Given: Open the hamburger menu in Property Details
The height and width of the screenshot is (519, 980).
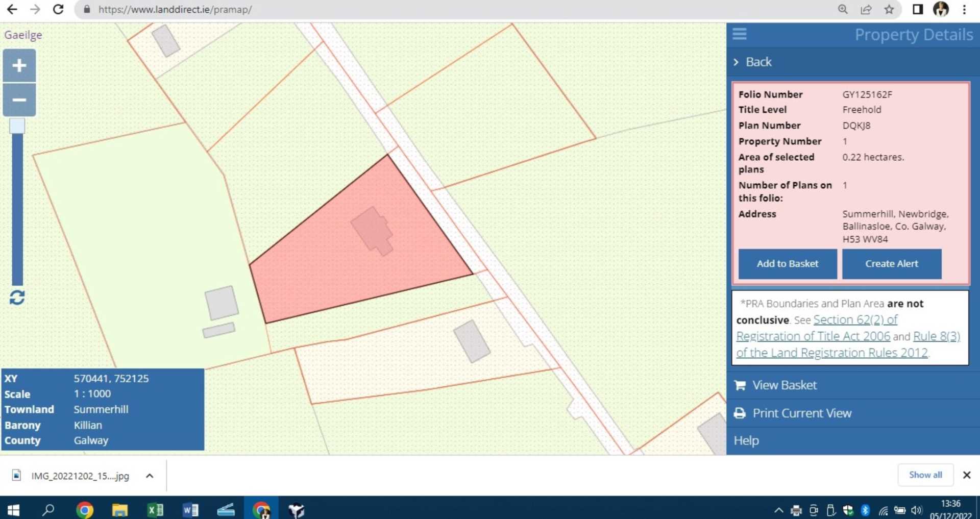Looking at the screenshot, I should (x=739, y=34).
